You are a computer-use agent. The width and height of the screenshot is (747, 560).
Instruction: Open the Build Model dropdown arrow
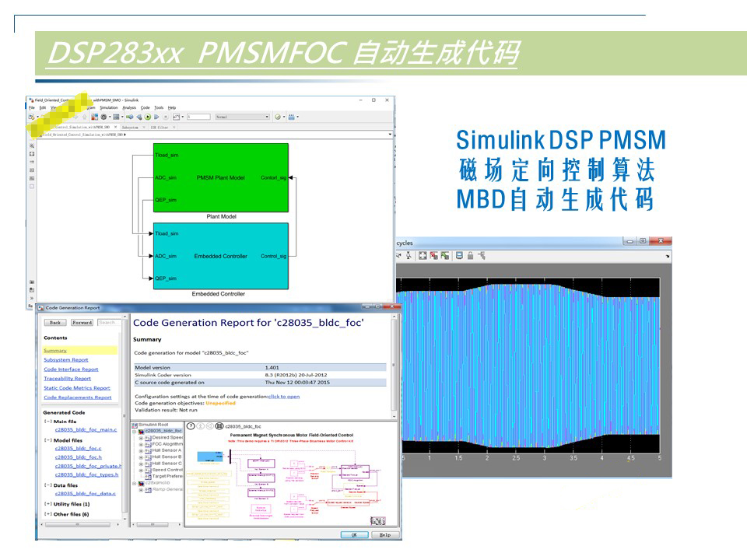298,117
